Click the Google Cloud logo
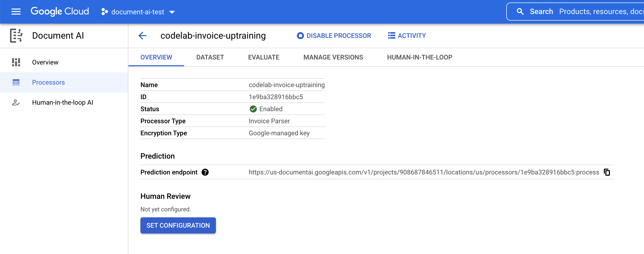 pos(60,11)
